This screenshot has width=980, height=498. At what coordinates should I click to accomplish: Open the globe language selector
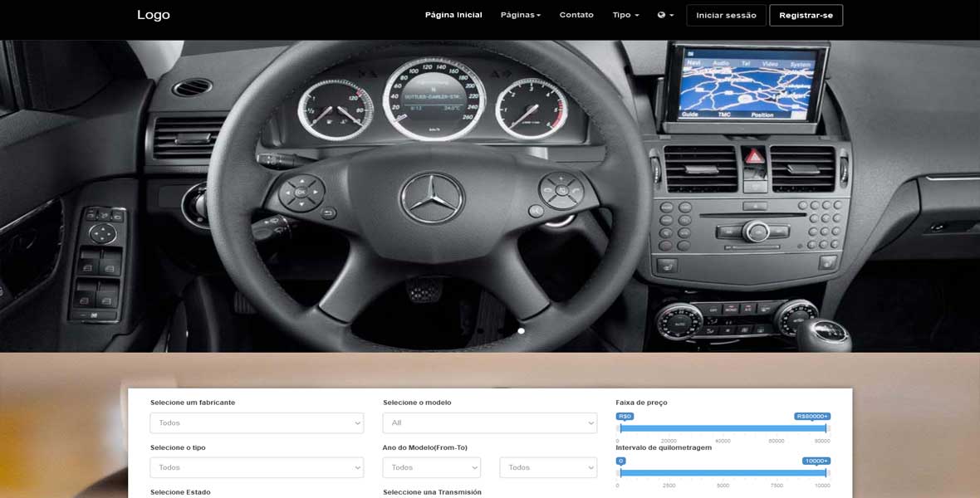[x=665, y=15]
